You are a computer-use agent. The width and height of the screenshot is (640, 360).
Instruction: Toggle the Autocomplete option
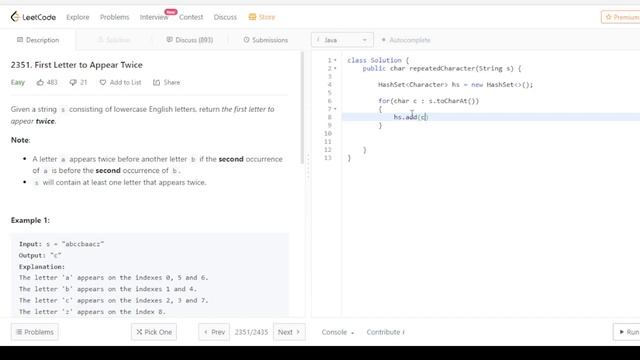(x=406, y=40)
